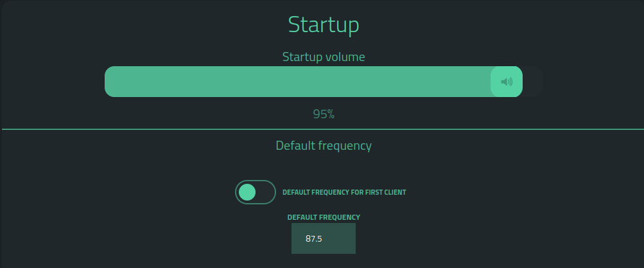Click the 95% volume value text
The image size is (644, 268).
(324, 114)
